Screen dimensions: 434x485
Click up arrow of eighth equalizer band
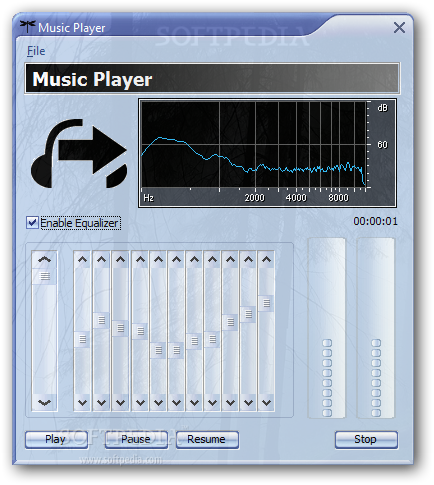pos(212,260)
